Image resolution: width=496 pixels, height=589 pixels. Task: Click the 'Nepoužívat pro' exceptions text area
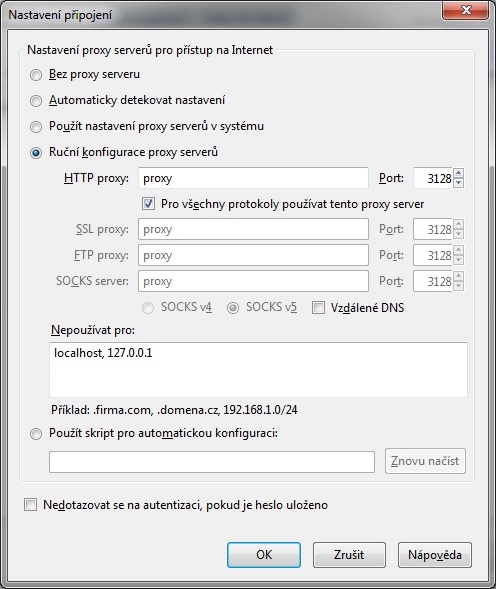point(259,370)
